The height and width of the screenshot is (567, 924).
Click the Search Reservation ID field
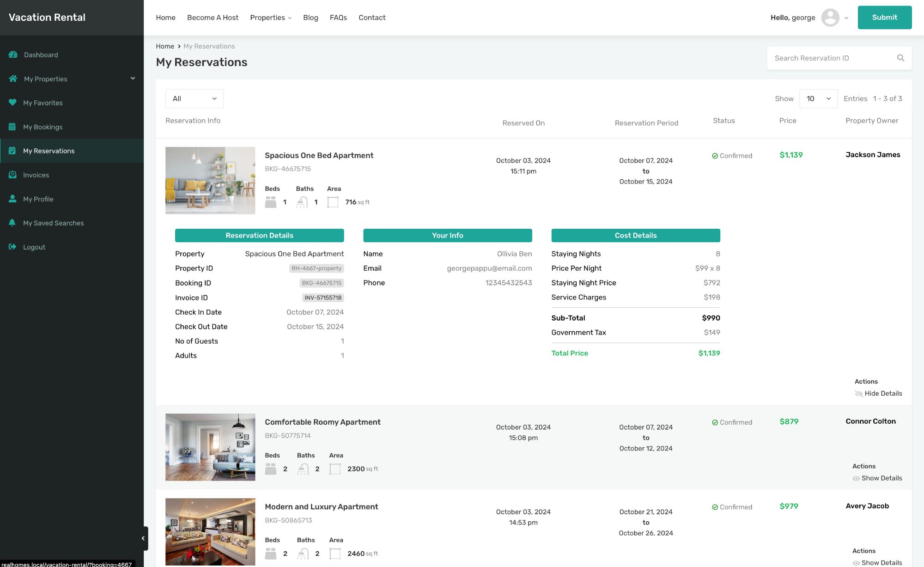(832, 58)
